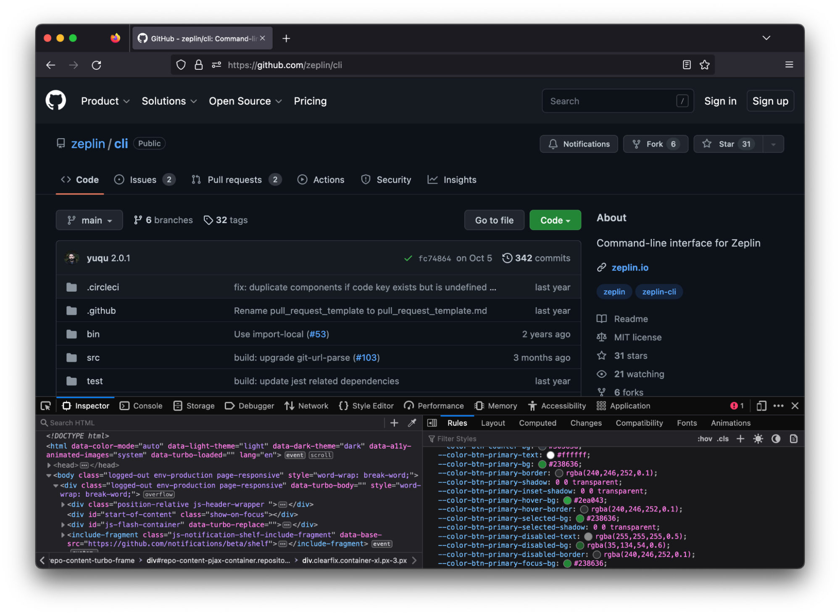840x616 pixels.
Task: Click the Go to file button
Action: coord(494,220)
